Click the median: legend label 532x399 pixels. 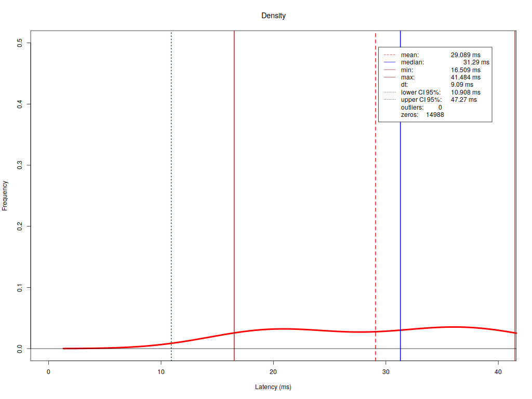click(x=413, y=62)
